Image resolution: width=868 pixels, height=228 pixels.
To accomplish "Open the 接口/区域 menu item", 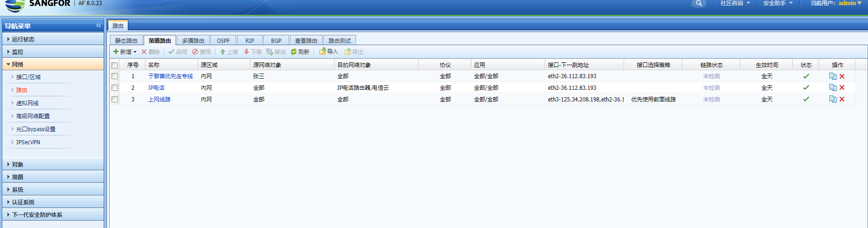I will click(x=28, y=77).
